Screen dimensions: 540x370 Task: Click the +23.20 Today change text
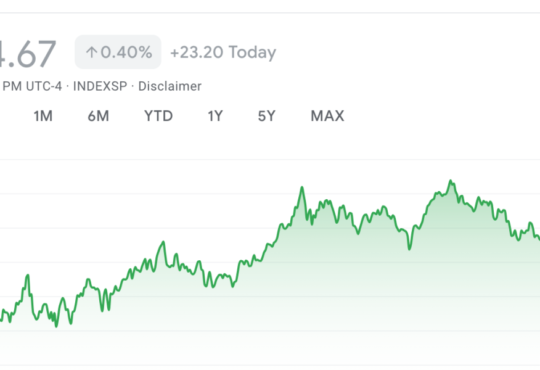[223, 52]
